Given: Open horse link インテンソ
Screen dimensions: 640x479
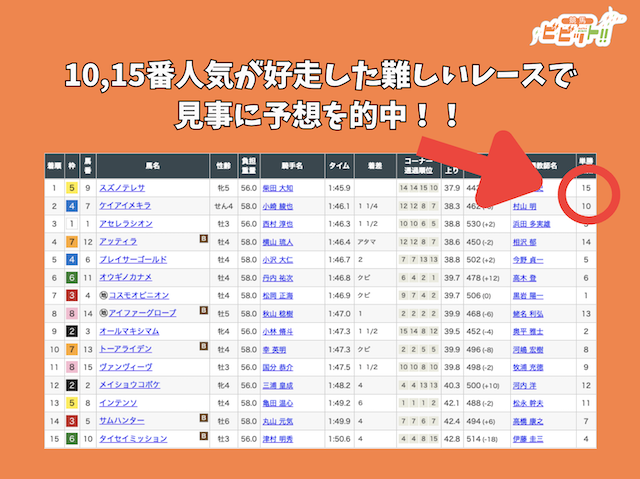Looking at the screenshot, I should coord(118,403).
